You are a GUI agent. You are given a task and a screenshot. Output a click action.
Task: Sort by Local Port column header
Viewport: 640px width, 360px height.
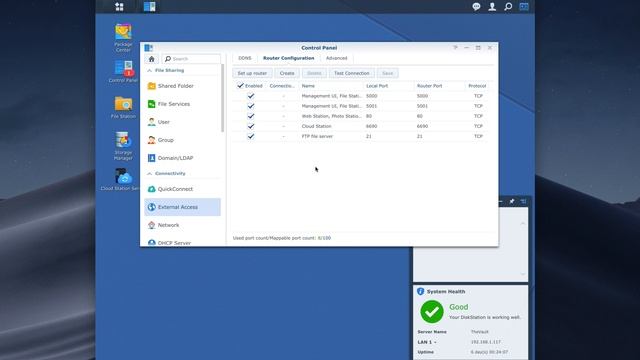(377, 86)
